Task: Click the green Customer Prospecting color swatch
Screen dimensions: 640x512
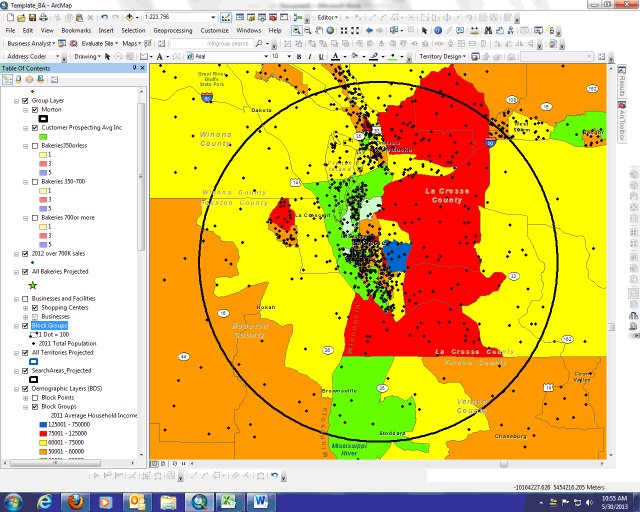Action: [x=45, y=137]
